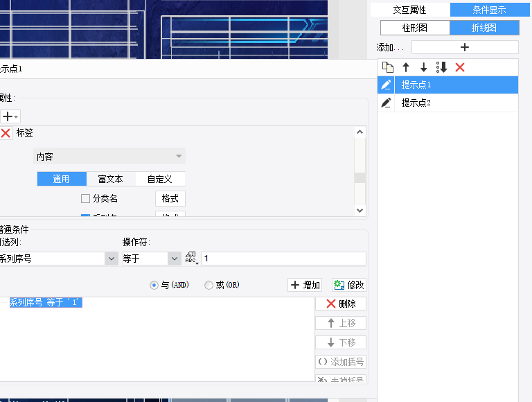Click the copy icon above the 提示点 list
Viewport: 532px width, 402px height.
click(388, 67)
